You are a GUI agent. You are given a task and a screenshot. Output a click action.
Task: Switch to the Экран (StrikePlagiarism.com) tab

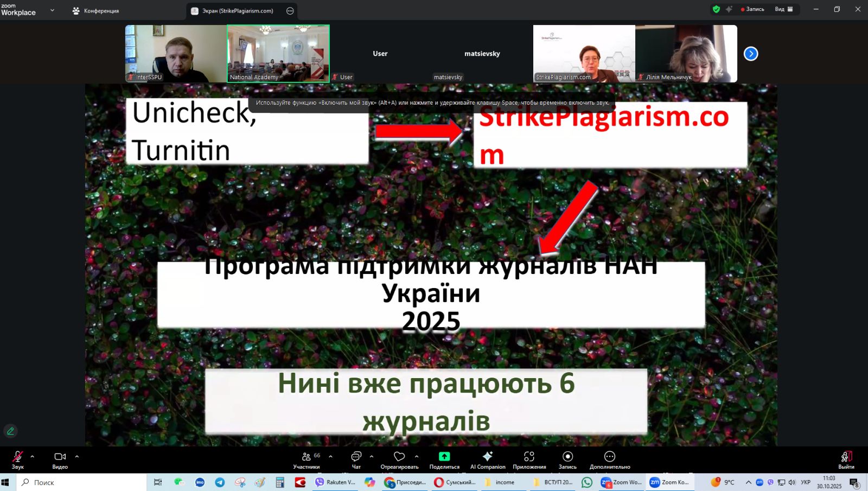[237, 11]
